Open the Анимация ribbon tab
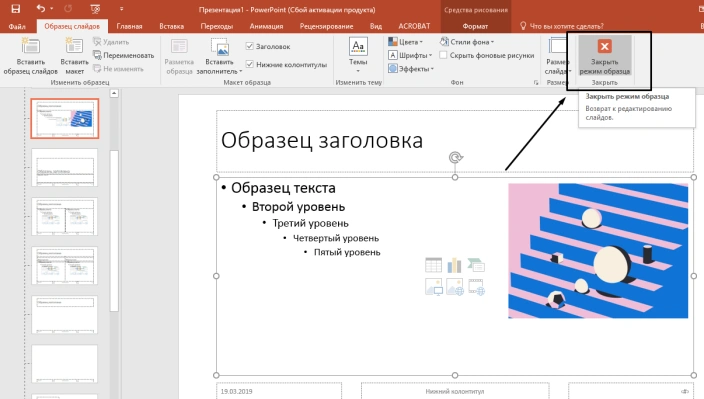 266,26
